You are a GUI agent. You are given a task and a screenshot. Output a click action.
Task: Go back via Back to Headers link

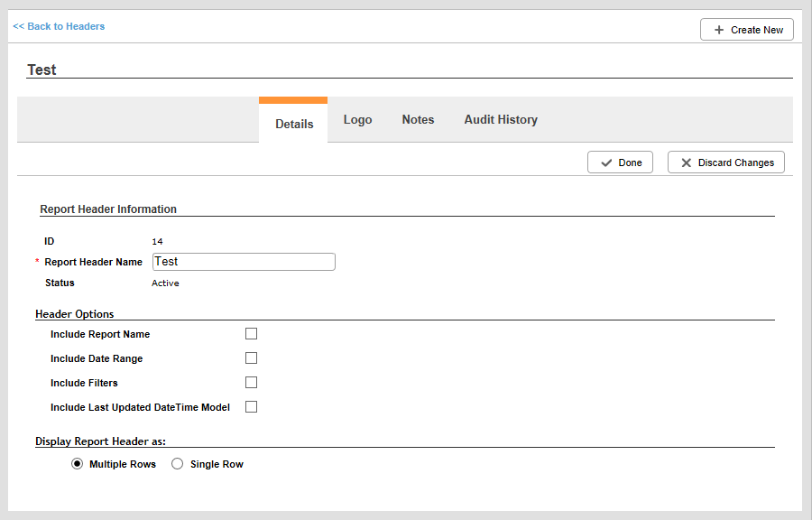59,26
